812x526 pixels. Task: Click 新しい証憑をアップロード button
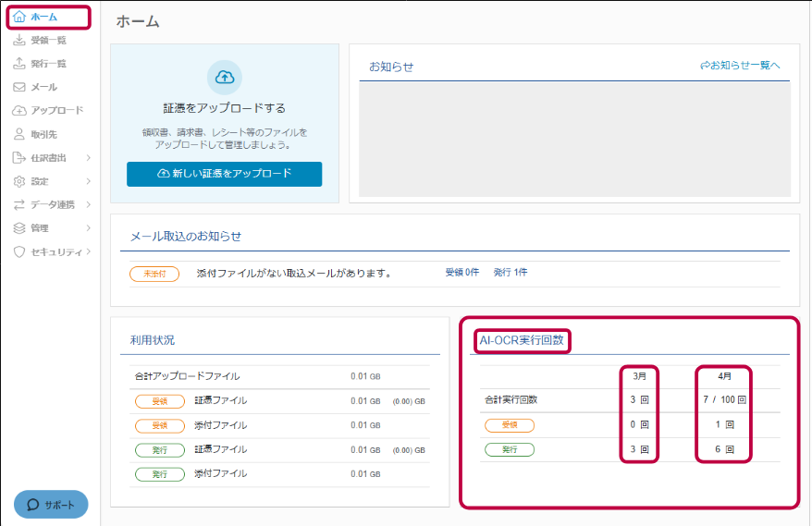(x=224, y=174)
